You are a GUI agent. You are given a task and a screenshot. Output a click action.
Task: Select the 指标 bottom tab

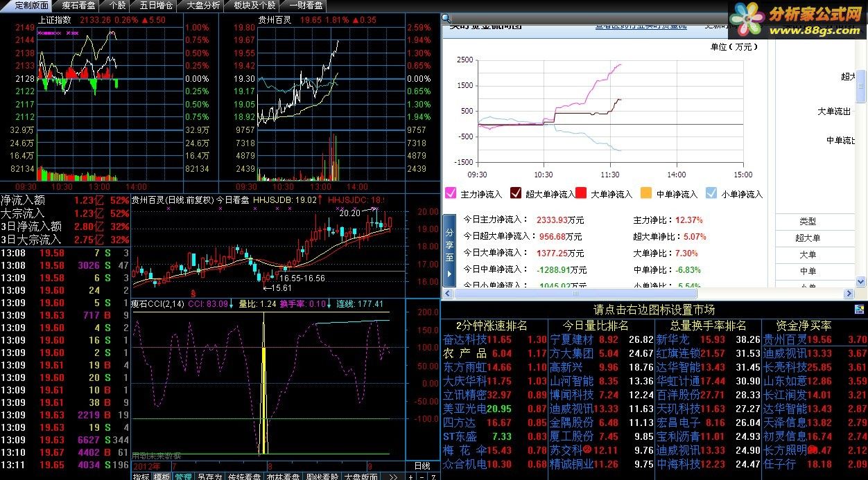(x=141, y=477)
